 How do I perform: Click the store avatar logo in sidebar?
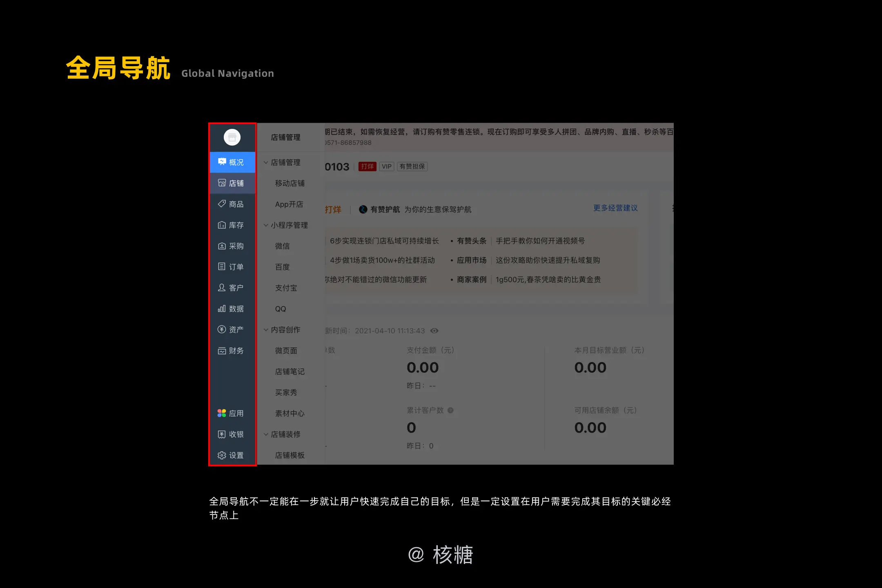pos(232,137)
